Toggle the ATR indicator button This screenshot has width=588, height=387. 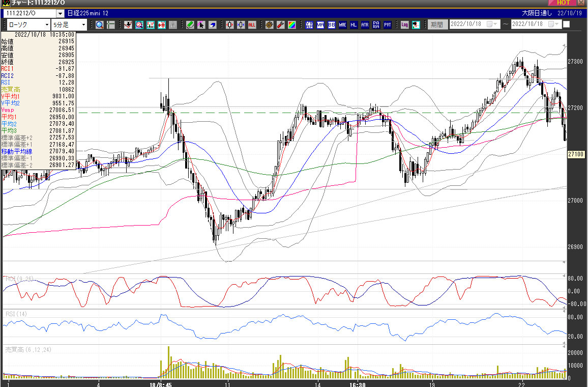(x=365, y=25)
